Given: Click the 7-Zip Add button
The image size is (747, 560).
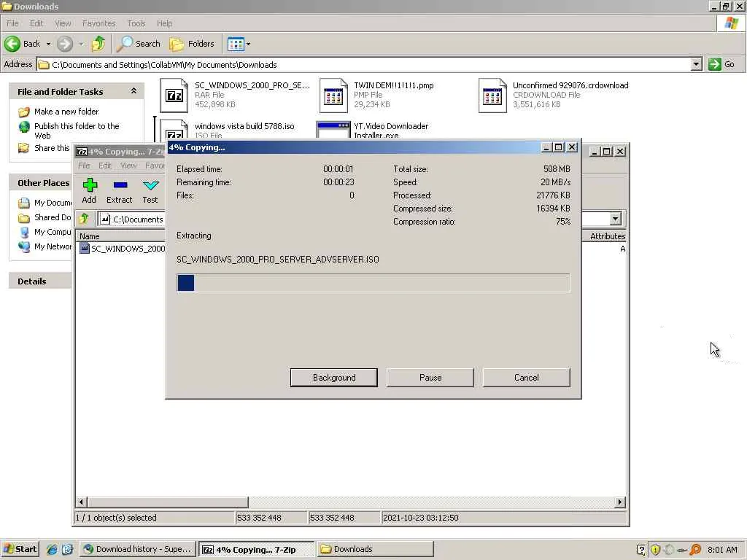Looking at the screenshot, I should (x=89, y=191).
